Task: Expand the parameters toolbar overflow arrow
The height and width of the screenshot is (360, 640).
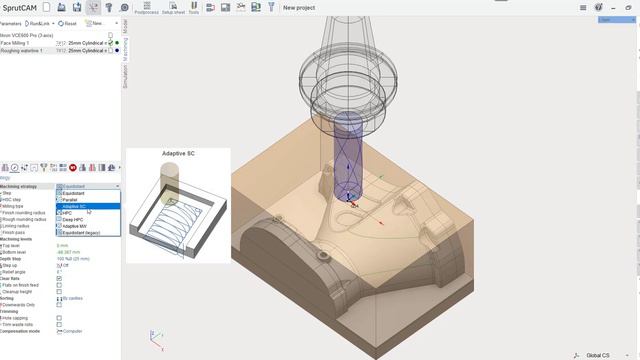Action: coord(119,167)
